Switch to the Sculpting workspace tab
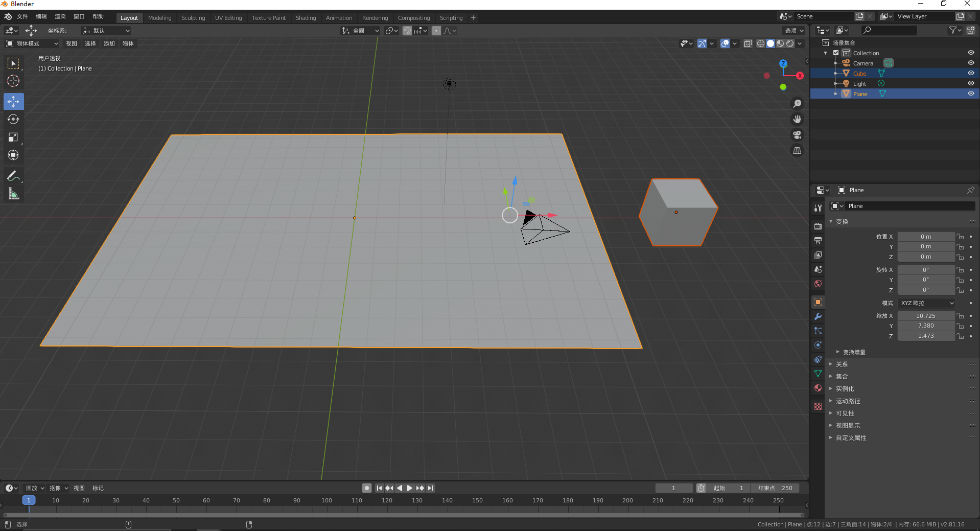The width and height of the screenshot is (980, 531). pos(193,18)
